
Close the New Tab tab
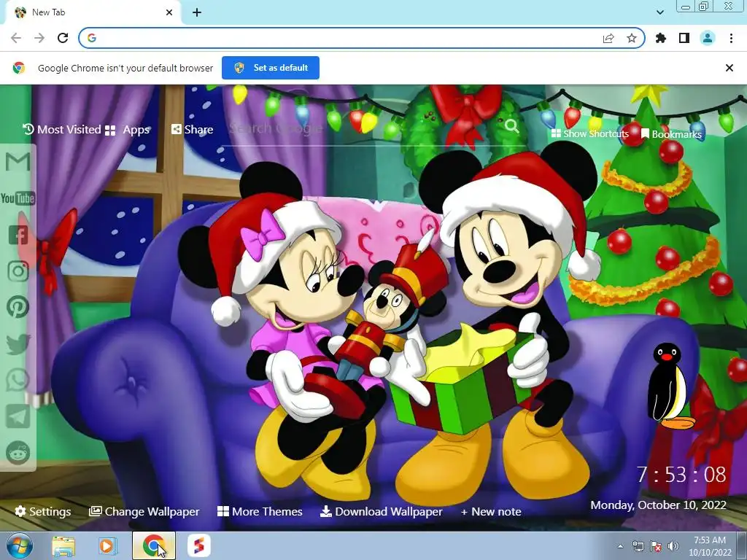169,12
